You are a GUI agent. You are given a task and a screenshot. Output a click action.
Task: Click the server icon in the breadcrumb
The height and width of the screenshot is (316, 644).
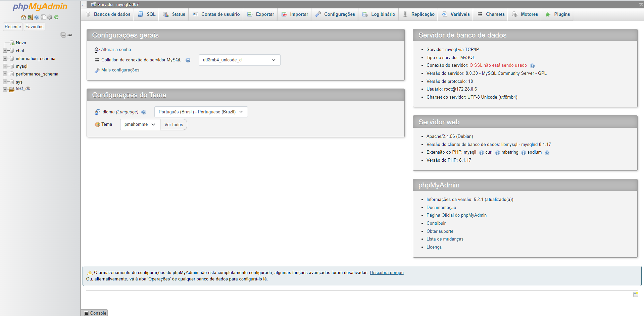pyautogui.click(x=94, y=5)
